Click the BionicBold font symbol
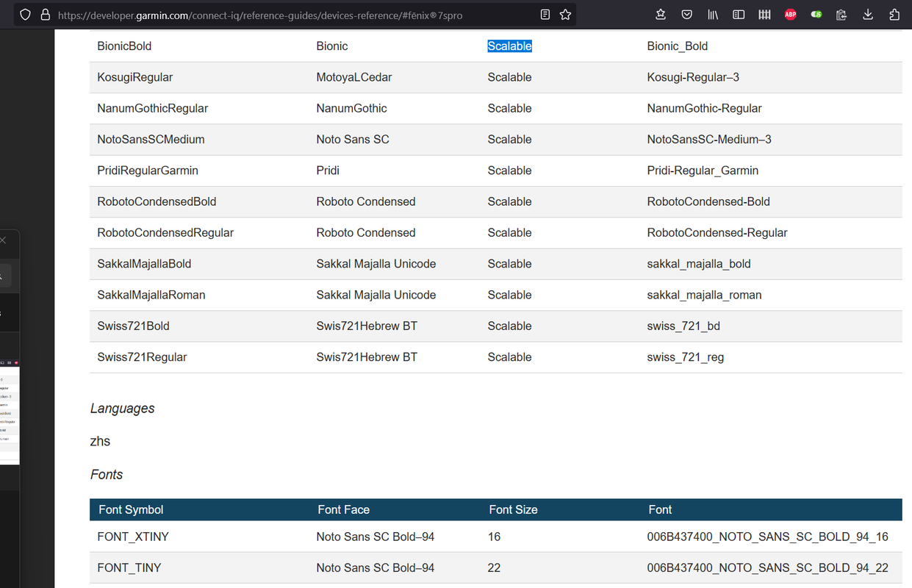This screenshot has width=912, height=588. pyautogui.click(x=124, y=46)
